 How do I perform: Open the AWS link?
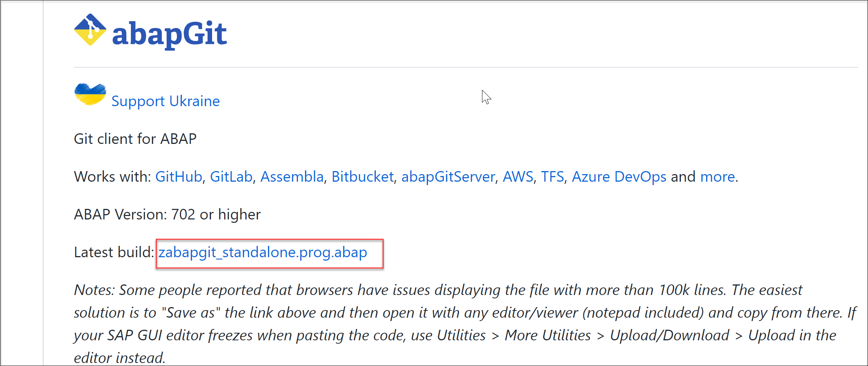tap(518, 177)
